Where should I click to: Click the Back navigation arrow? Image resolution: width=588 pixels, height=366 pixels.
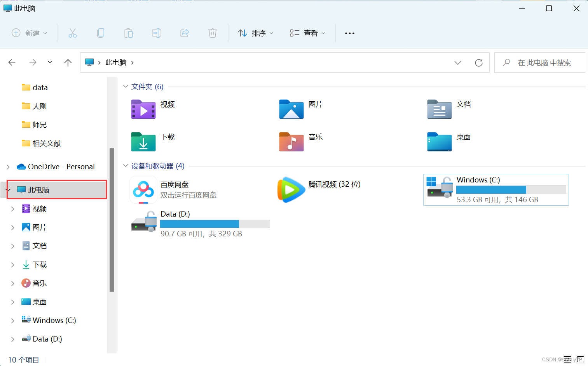click(x=12, y=62)
